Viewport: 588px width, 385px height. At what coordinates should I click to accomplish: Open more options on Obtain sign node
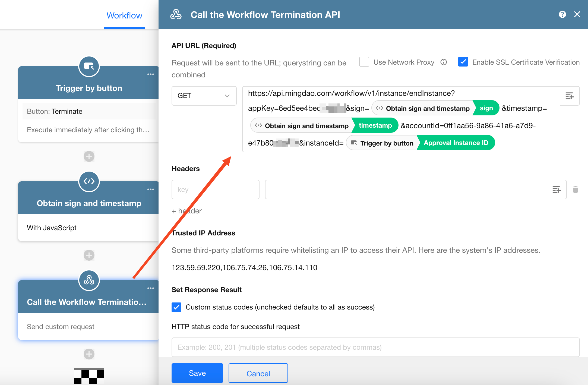[x=150, y=190]
